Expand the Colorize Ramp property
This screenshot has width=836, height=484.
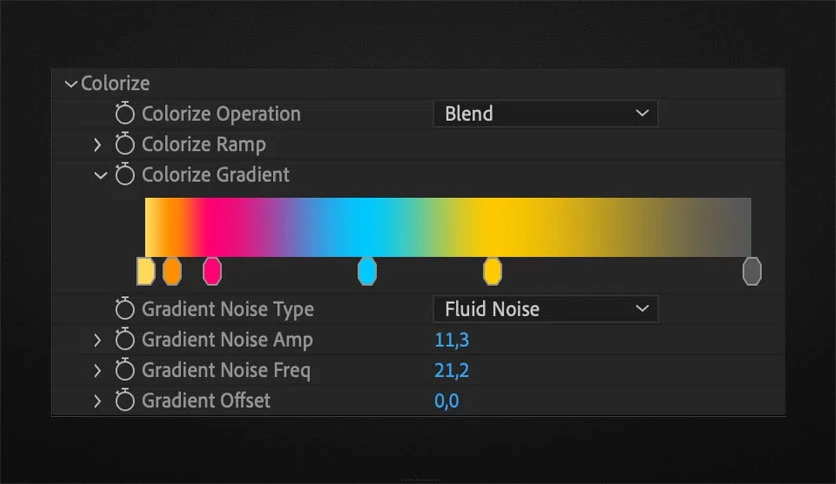click(97, 144)
